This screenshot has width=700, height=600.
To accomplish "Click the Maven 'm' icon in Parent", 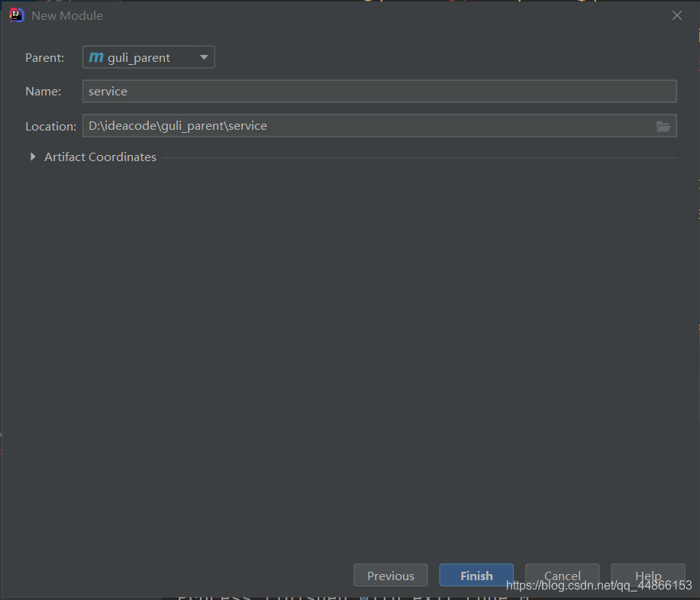I will click(x=96, y=57).
